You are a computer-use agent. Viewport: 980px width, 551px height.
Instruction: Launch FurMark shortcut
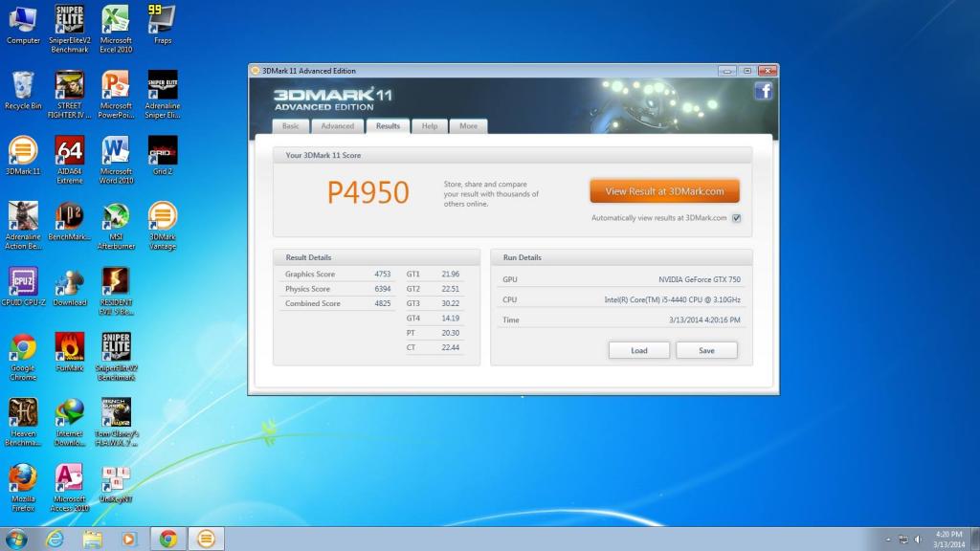pyautogui.click(x=69, y=352)
